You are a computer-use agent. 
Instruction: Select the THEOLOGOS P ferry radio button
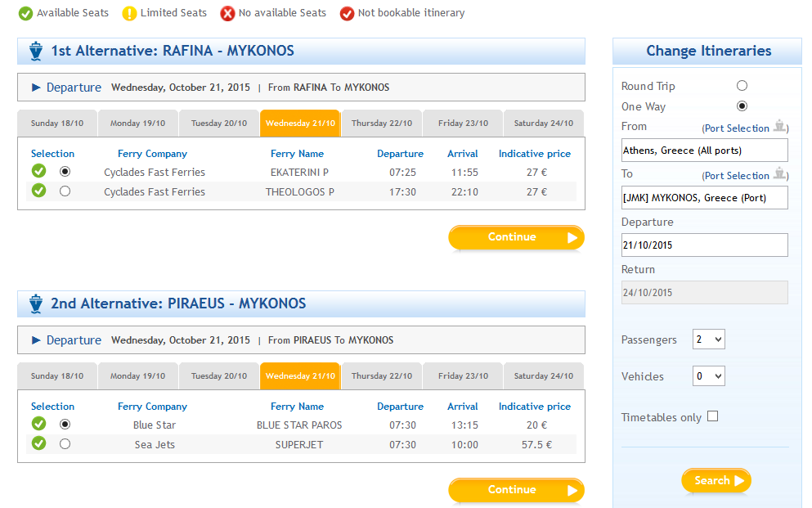click(x=65, y=191)
